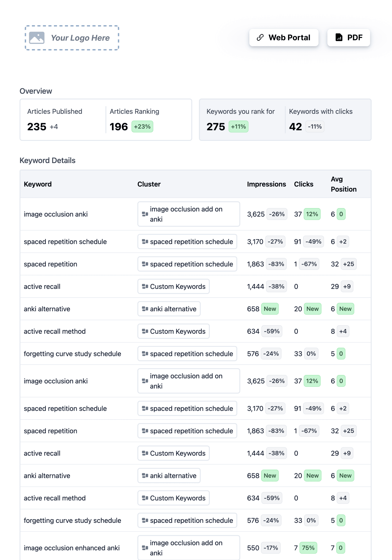Screen dimensions: 392x560
Task: Click the Impressions column header
Action: (x=266, y=184)
